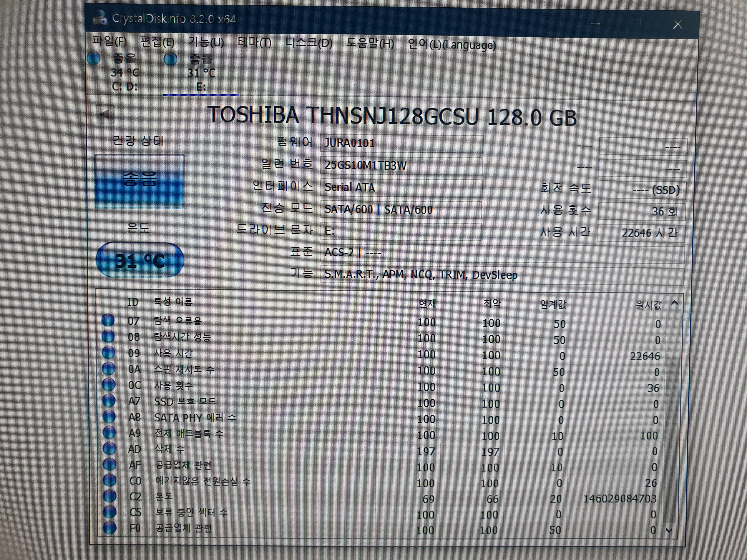This screenshot has height=560, width=747.
Task: Click the power-on count field 36 회
Action: tap(642, 211)
